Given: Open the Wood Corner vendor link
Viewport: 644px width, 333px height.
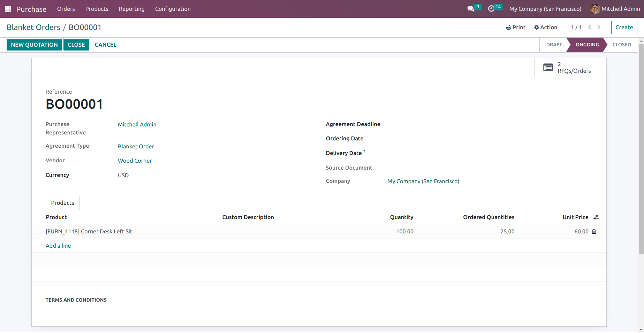Looking at the screenshot, I should (135, 161).
